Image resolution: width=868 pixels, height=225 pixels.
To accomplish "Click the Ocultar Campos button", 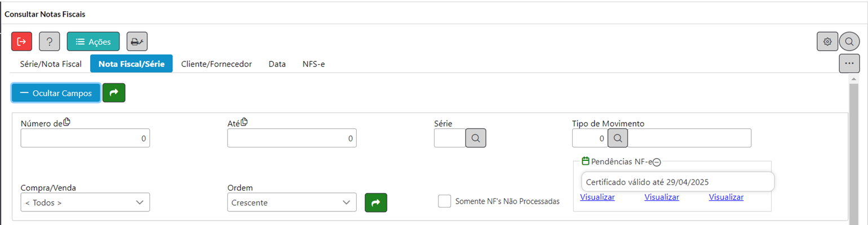I will tap(56, 93).
